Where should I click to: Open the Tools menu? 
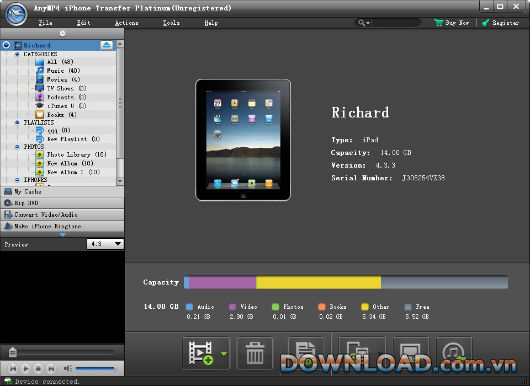[171, 23]
